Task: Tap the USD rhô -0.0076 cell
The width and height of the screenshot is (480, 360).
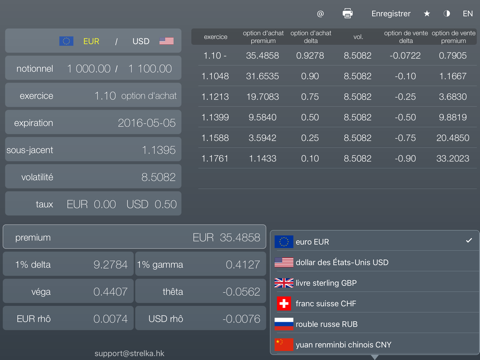Action: point(201,319)
